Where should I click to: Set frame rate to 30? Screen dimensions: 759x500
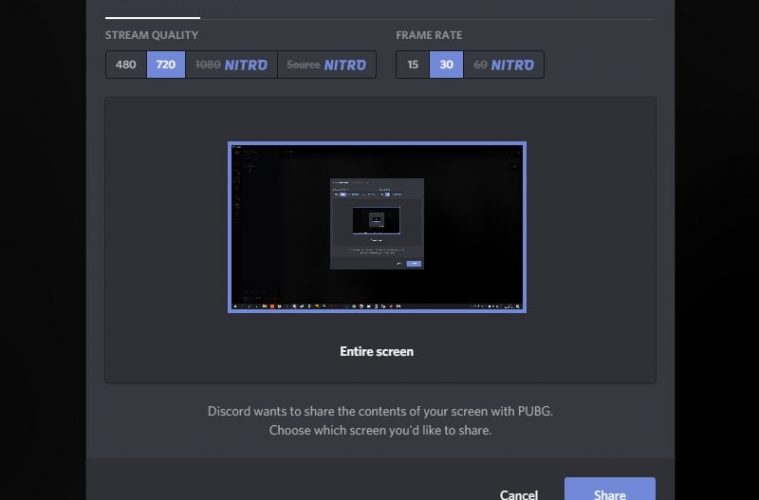[446, 64]
